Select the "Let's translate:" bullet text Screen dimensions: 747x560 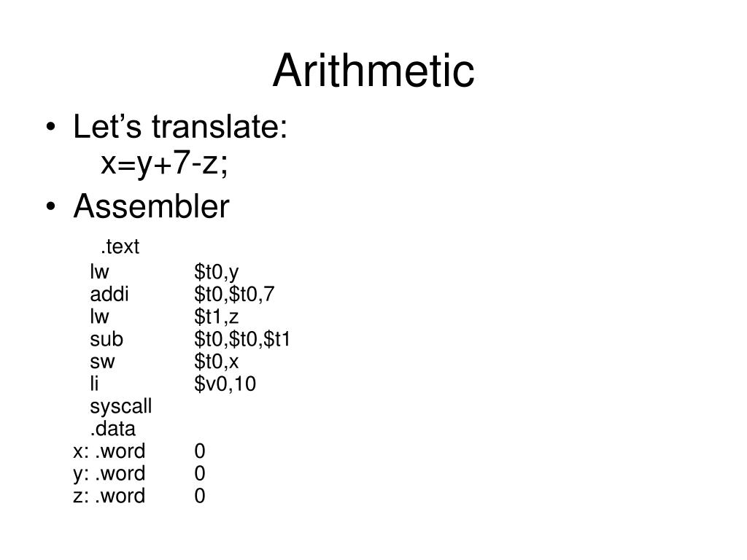pos(180,127)
